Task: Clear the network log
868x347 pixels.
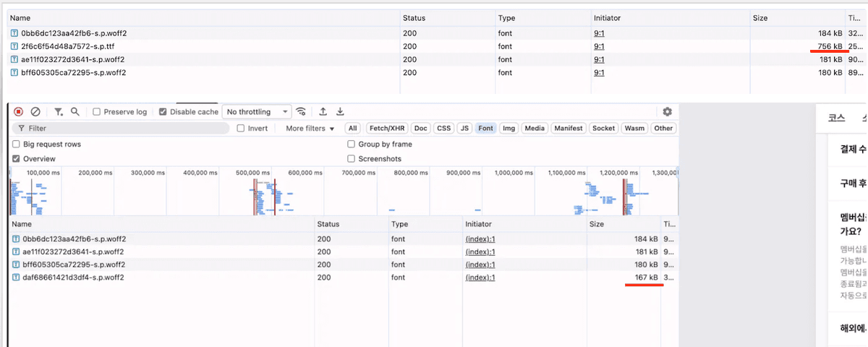Action: 35,112
